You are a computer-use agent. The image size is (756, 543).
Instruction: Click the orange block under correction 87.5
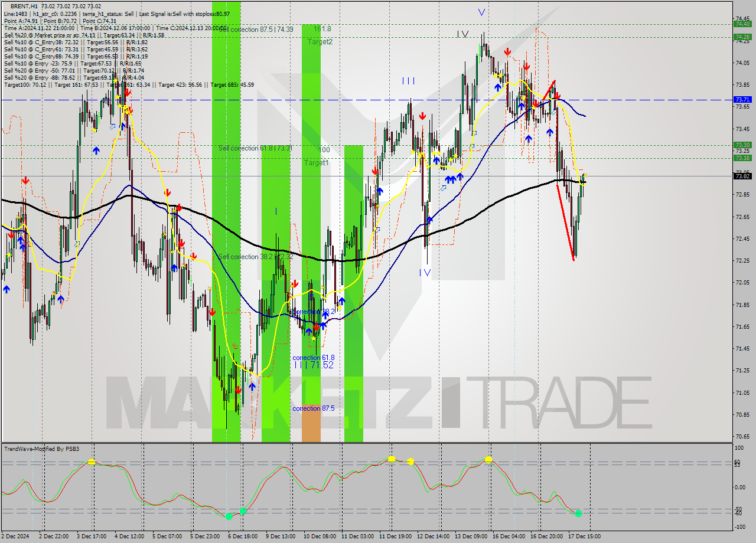(x=311, y=423)
